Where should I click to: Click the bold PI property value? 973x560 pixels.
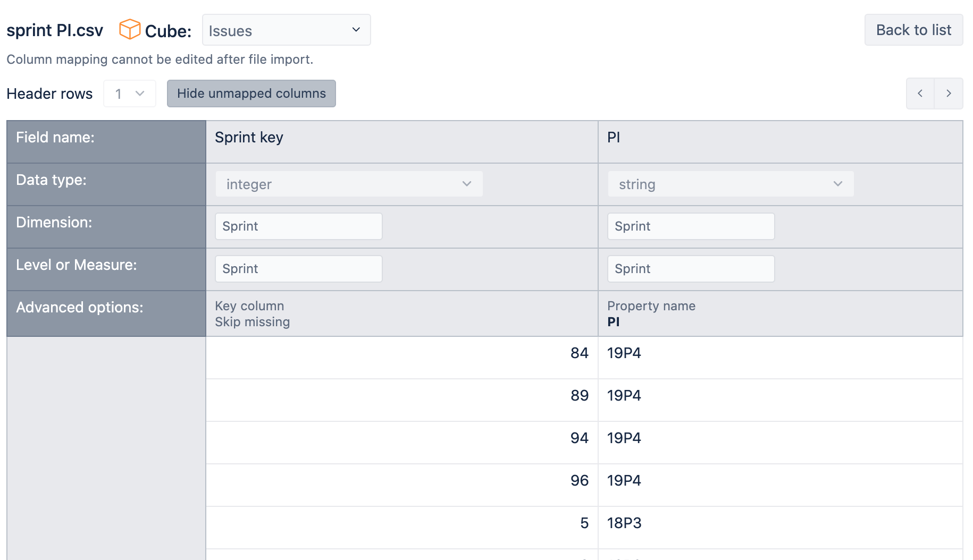coord(614,322)
